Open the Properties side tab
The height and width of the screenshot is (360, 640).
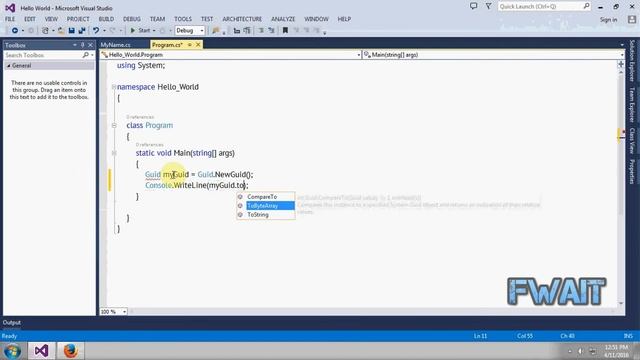click(x=632, y=172)
